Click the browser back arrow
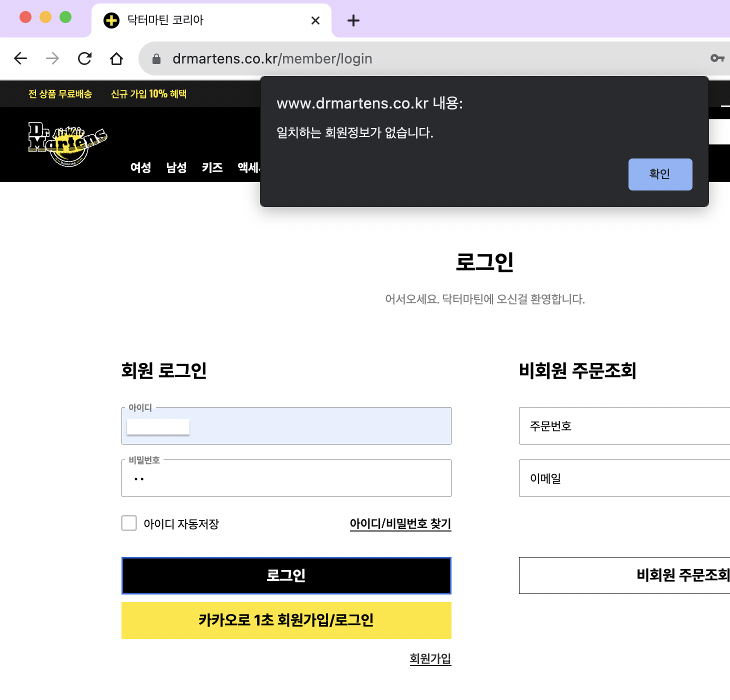The width and height of the screenshot is (730, 700). coord(20,58)
